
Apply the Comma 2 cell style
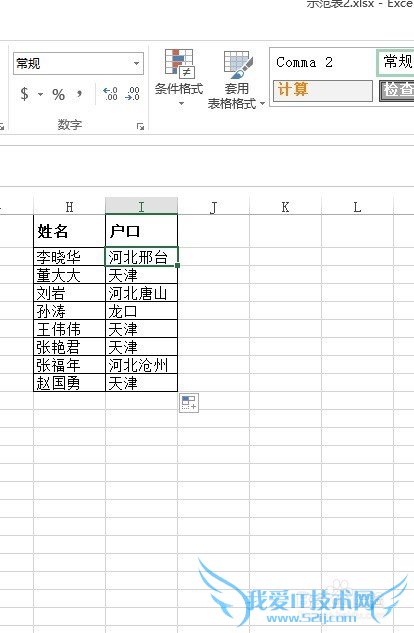tap(322, 63)
